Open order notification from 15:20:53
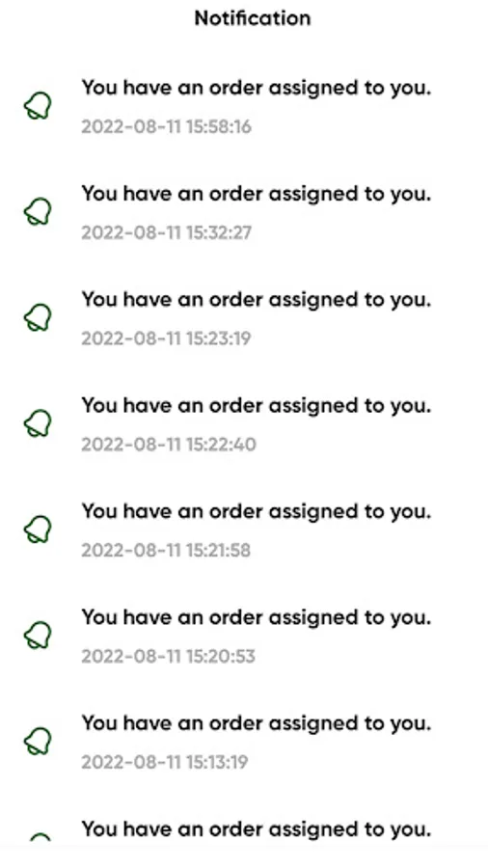The height and width of the screenshot is (868, 488). (244, 637)
